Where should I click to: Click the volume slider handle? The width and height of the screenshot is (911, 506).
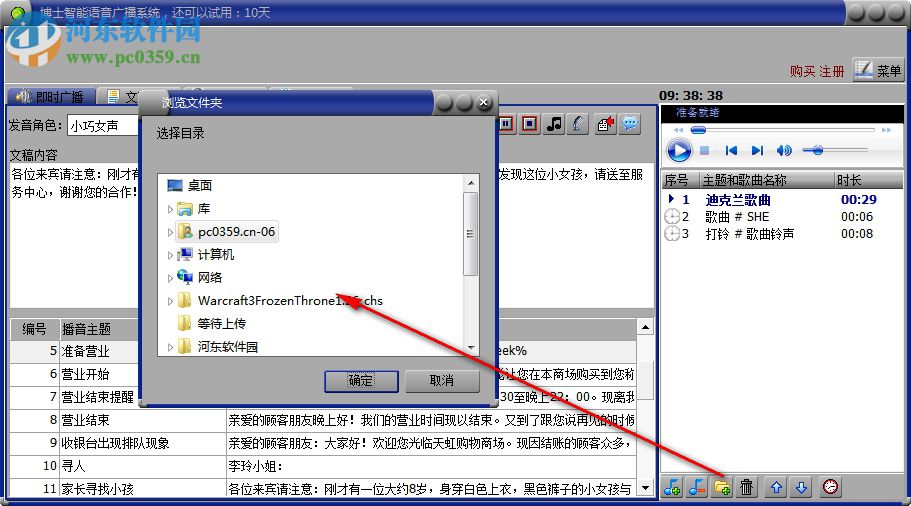(817, 150)
